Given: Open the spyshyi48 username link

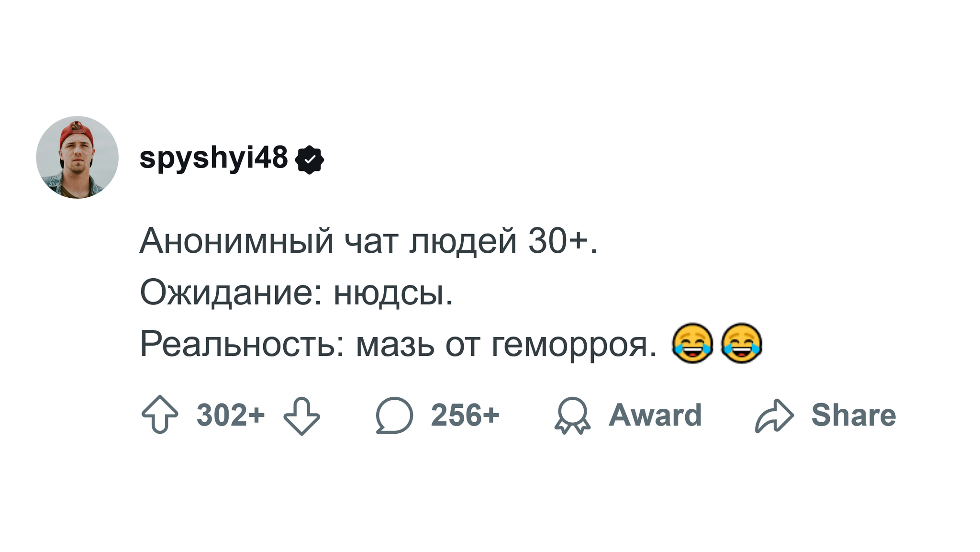Looking at the screenshot, I should pos(213,158).
